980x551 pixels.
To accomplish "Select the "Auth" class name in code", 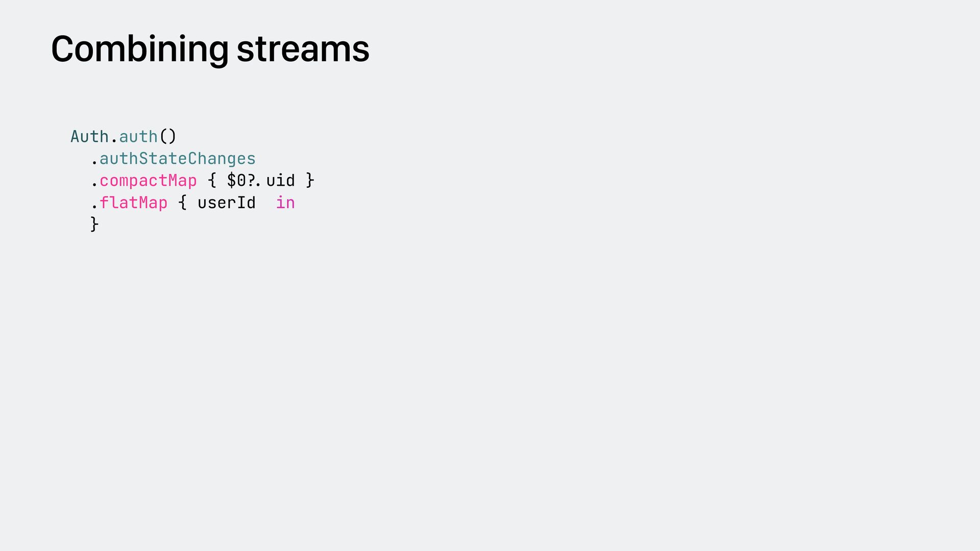I will 89,137.
